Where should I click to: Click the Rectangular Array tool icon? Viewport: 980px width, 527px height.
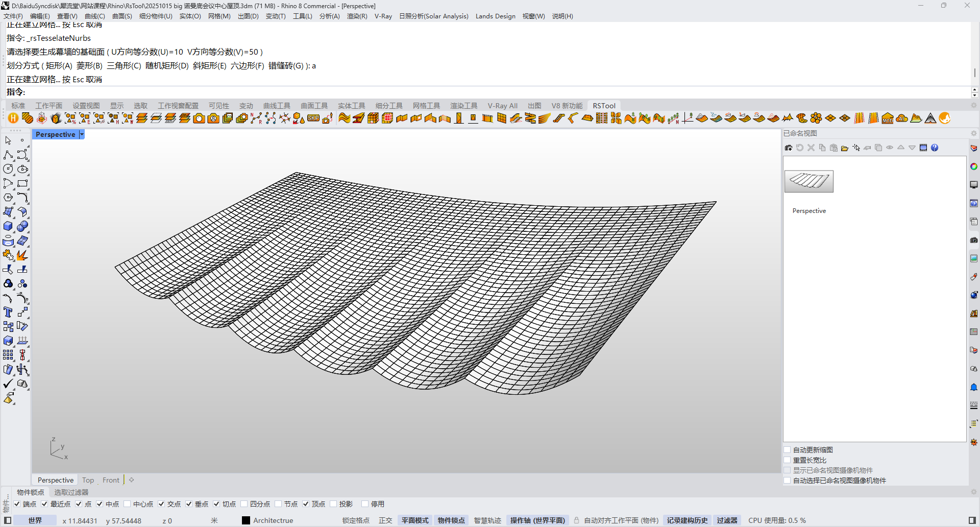coord(8,355)
